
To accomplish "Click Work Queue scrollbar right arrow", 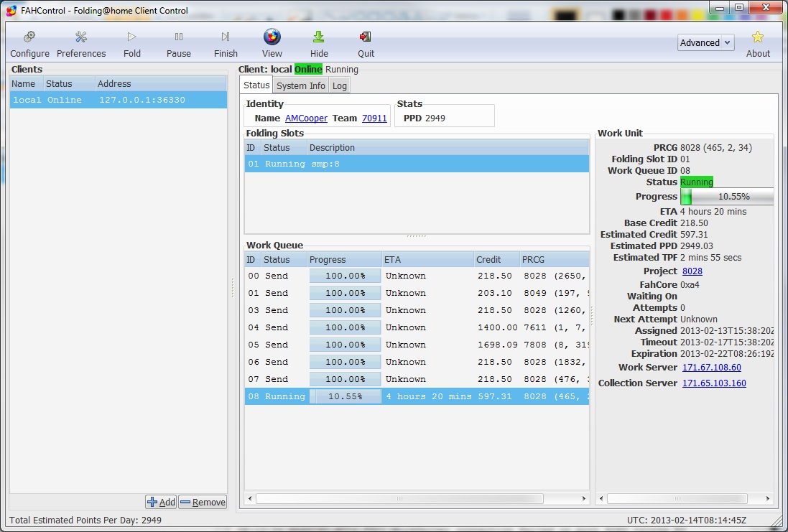I will (x=583, y=498).
